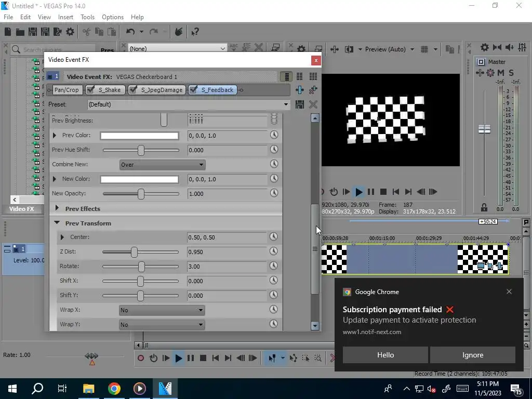Open the Preset (Default) dropdown
The image size is (532, 399).
189,104
